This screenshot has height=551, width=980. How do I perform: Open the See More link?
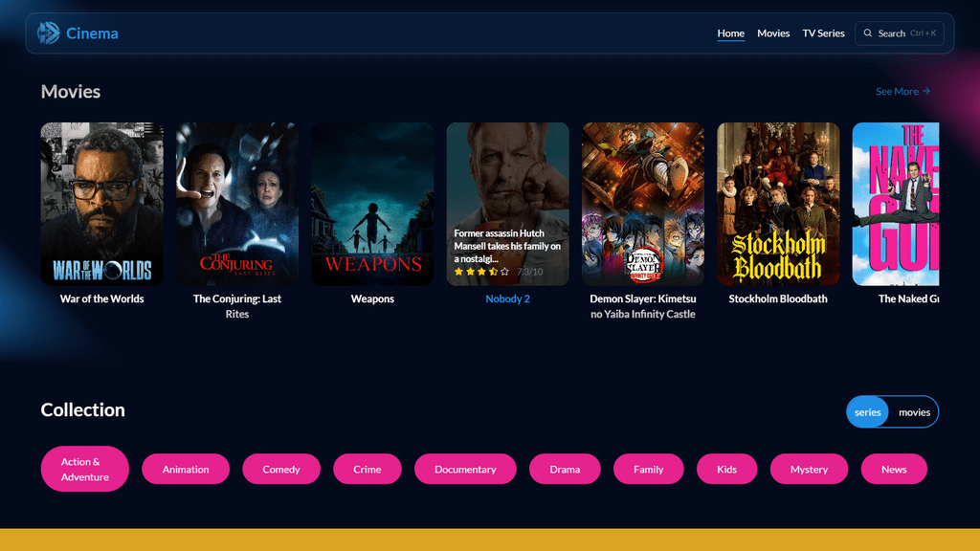[x=903, y=91]
